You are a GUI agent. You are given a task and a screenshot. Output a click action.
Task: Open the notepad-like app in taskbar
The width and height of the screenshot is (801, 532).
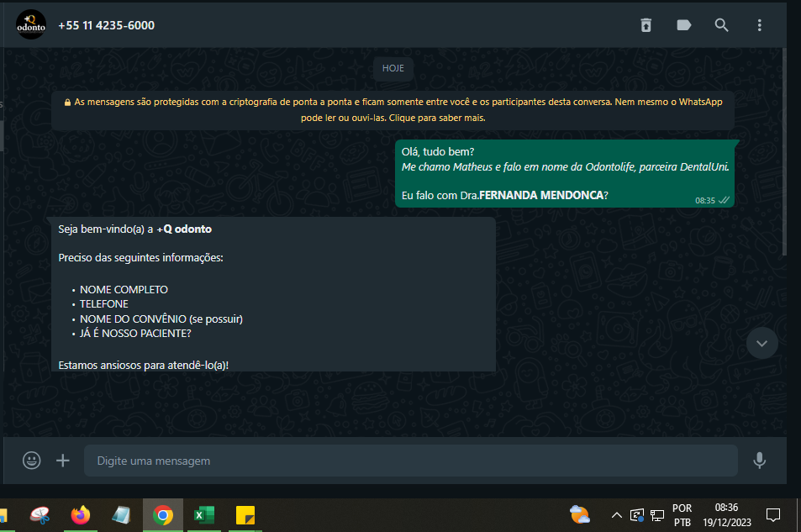(x=122, y=515)
